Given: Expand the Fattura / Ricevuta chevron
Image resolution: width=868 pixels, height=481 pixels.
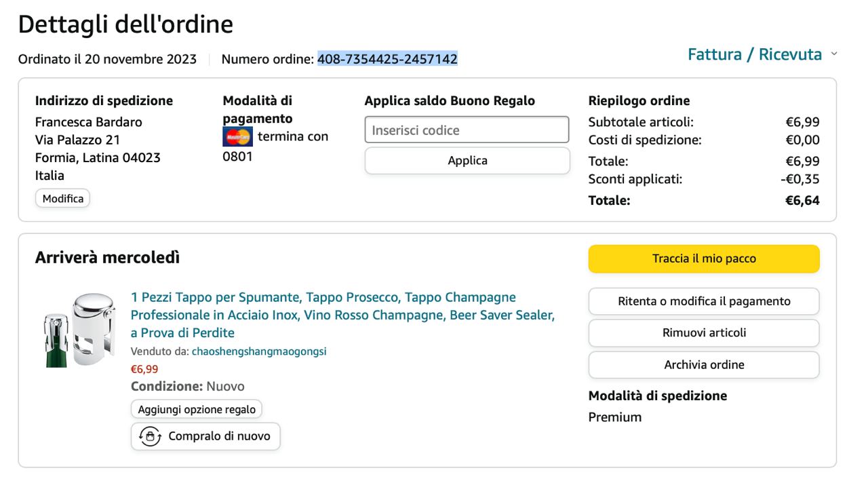Looking at the screenshot, I should (834, 54).
